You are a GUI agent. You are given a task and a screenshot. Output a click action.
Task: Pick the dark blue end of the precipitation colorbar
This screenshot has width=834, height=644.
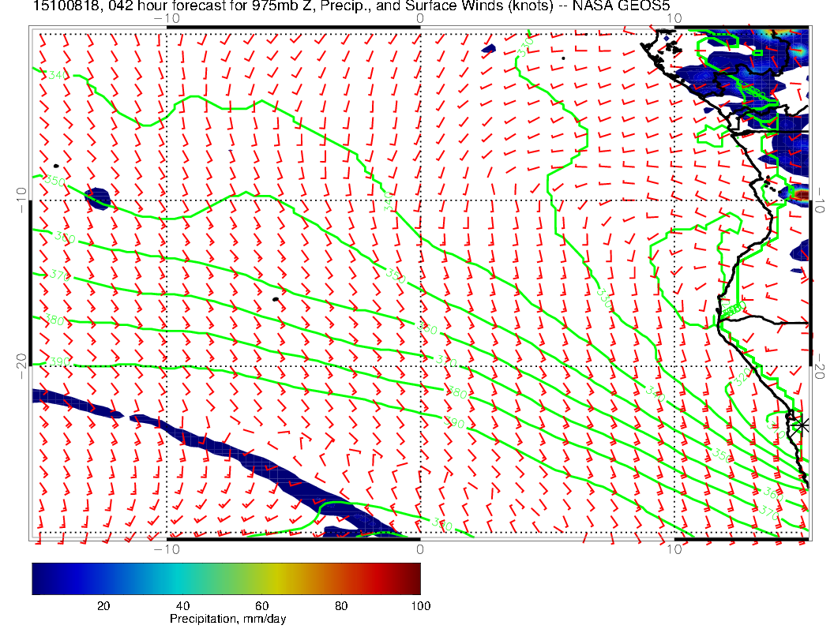[x=40, y=578]
